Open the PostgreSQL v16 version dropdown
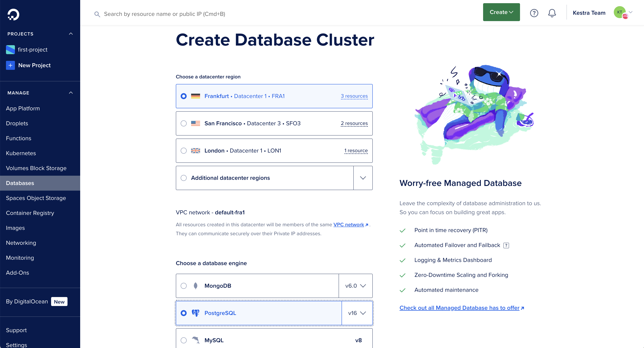Image resolution: width=644 pixels, height=348 pixels. click(x=357, y=313)
